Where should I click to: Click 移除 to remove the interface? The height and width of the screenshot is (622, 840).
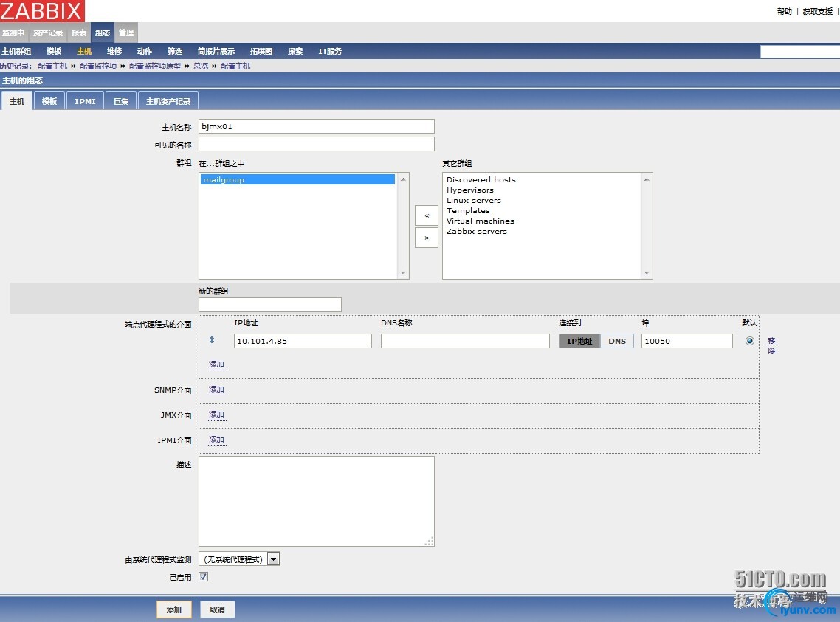point(771,345)
